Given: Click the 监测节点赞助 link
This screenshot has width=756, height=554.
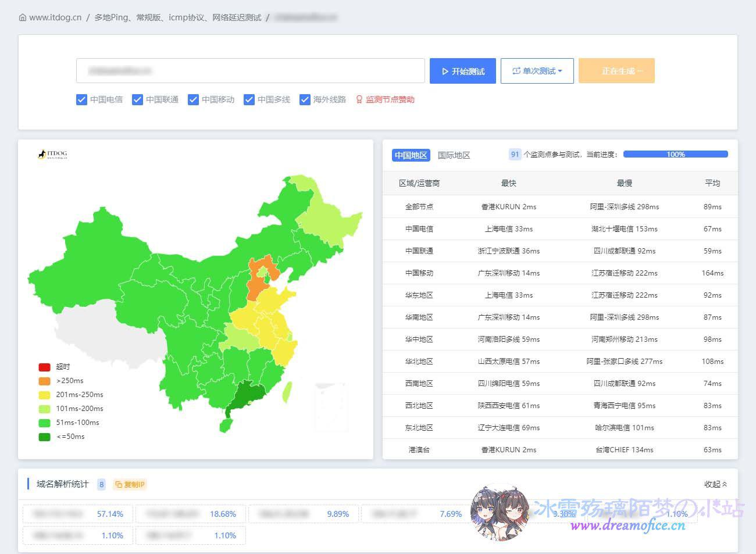Looking at the screenshot, I should coord(388,99).
